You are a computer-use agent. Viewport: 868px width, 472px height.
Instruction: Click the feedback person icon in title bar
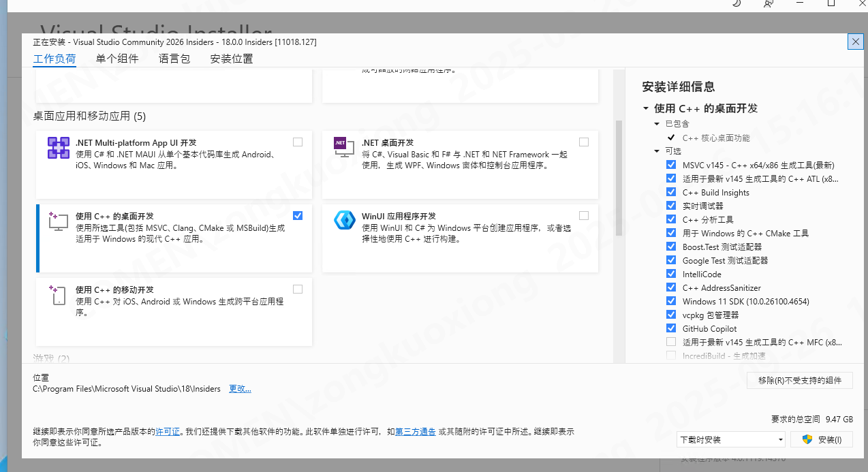tap(769, 3)
